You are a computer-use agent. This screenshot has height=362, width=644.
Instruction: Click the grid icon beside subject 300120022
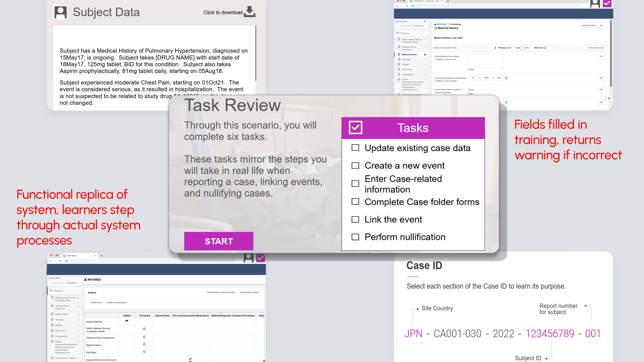click(425, 22)
